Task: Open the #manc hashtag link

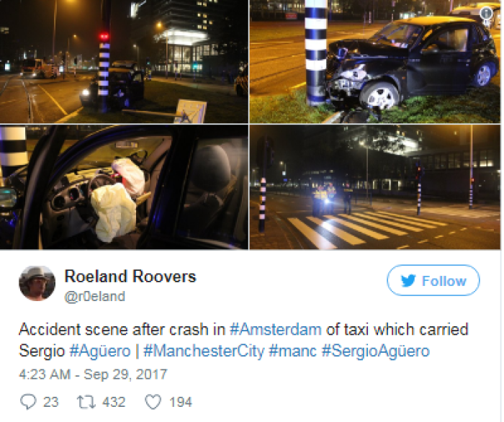Action: (292, 351)
